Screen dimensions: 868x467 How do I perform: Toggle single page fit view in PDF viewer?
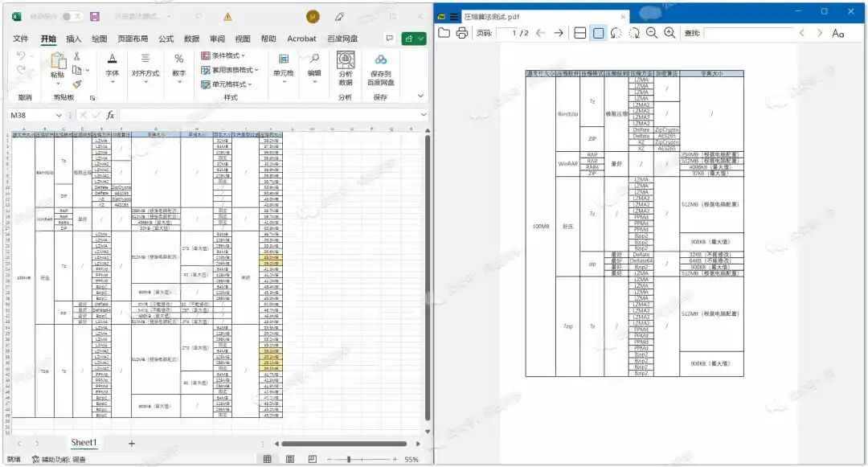point(599,33)
